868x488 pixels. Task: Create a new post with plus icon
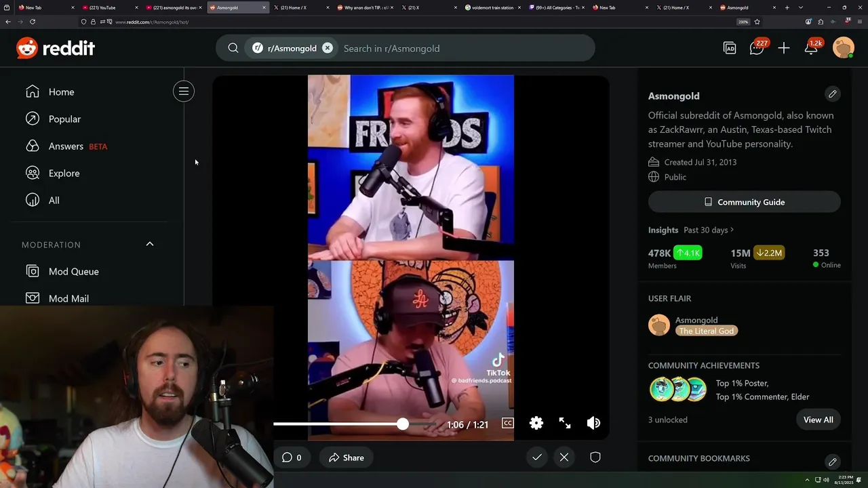pyautogui.click(x=784, y=48)
